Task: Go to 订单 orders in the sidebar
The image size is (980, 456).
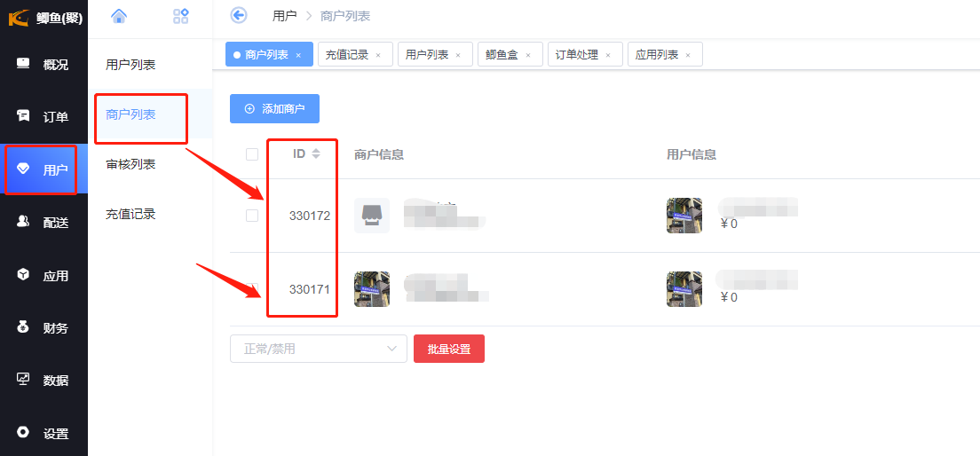Action: click(x=44, y=117)
